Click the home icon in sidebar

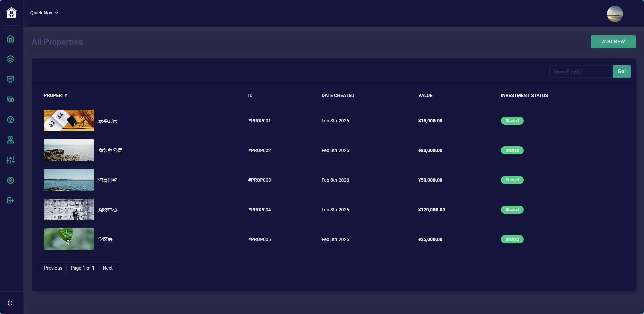(11, 39)
